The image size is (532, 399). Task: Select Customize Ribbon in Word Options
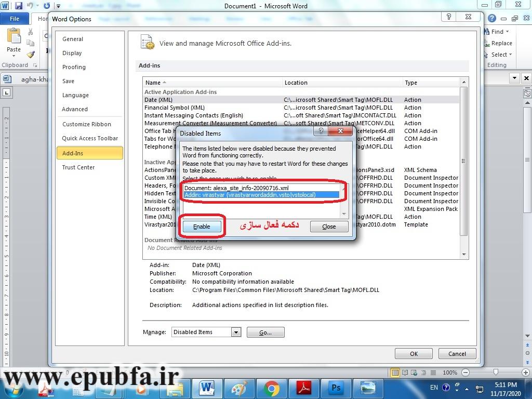click(87, 124)
